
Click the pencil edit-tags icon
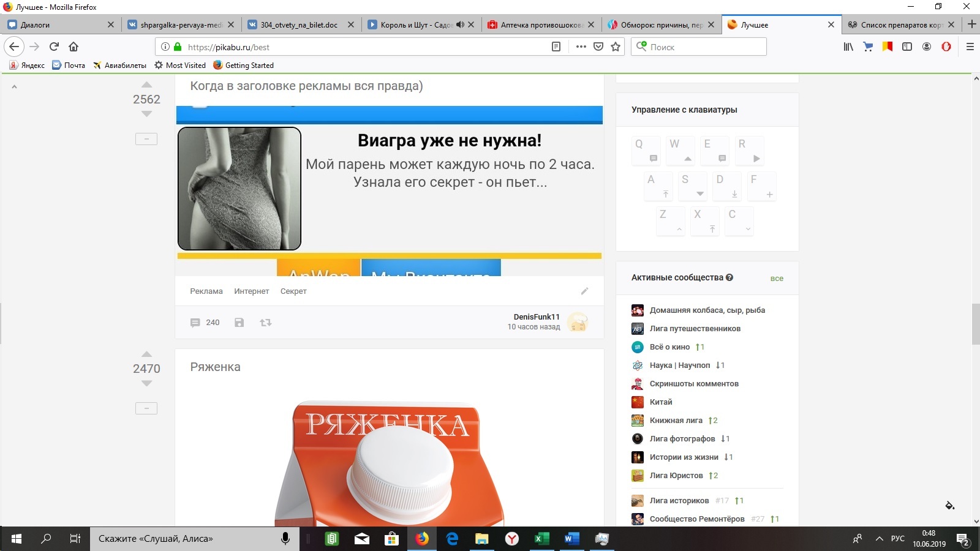tap(584, 291)
